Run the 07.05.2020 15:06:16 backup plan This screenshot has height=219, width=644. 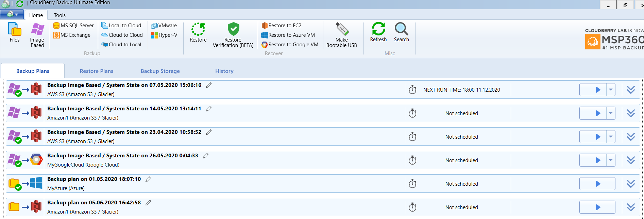click(x=593, y=90)
